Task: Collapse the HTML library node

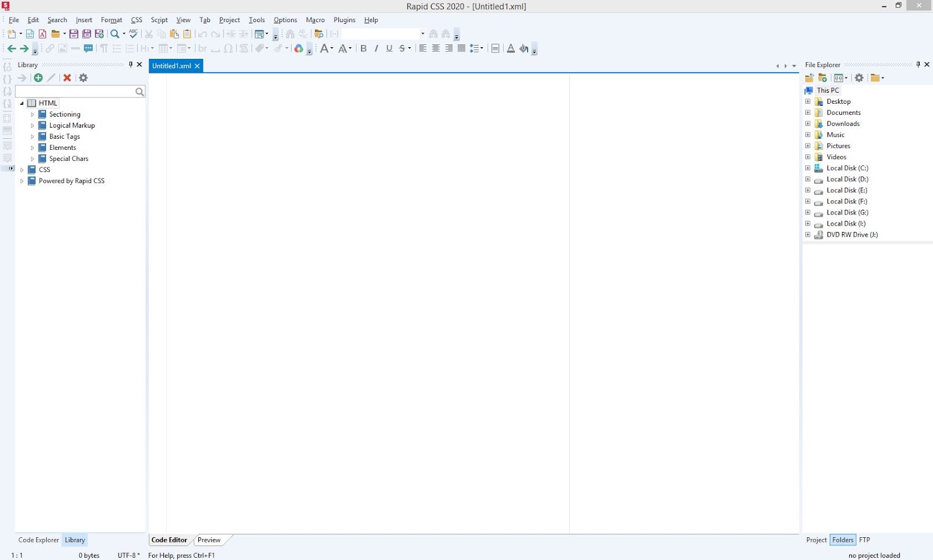Action: [x=22, y=103]
